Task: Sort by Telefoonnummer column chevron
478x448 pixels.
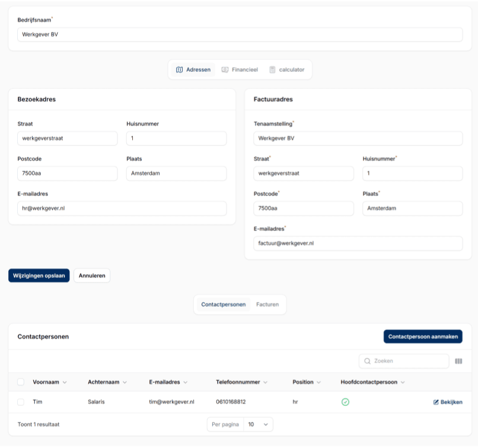Action: point(265,382)
